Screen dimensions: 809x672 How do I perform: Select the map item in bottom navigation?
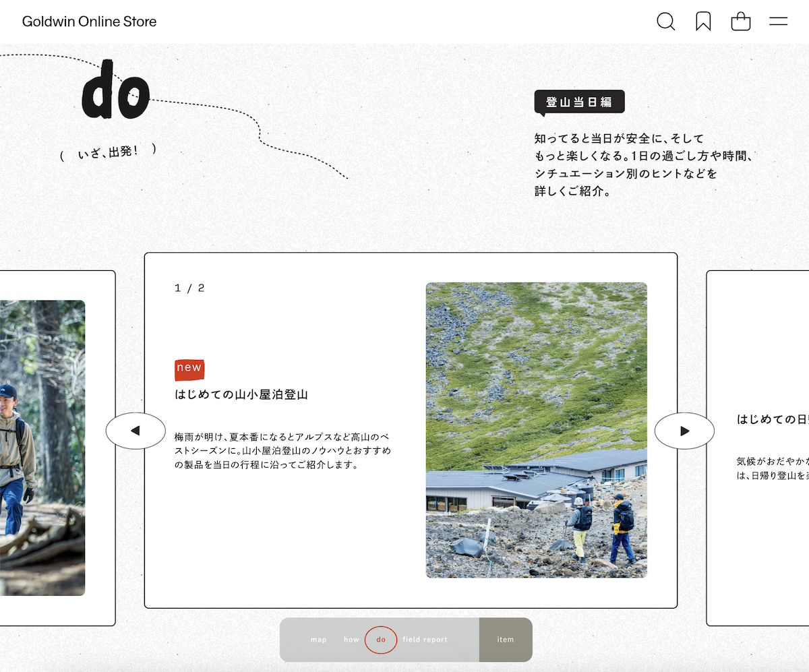click(318, 640)
